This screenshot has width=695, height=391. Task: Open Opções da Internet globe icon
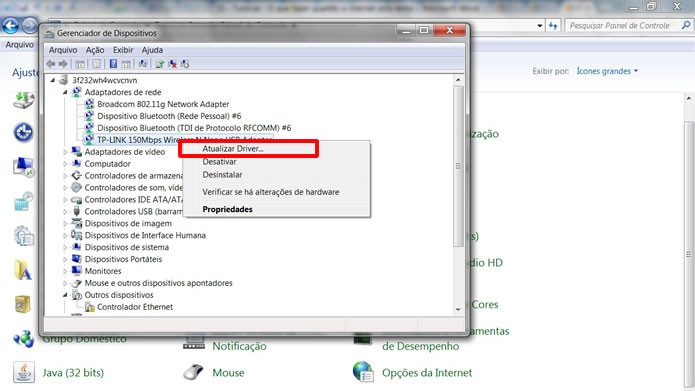pyautogui.click(x=363, y=372)
